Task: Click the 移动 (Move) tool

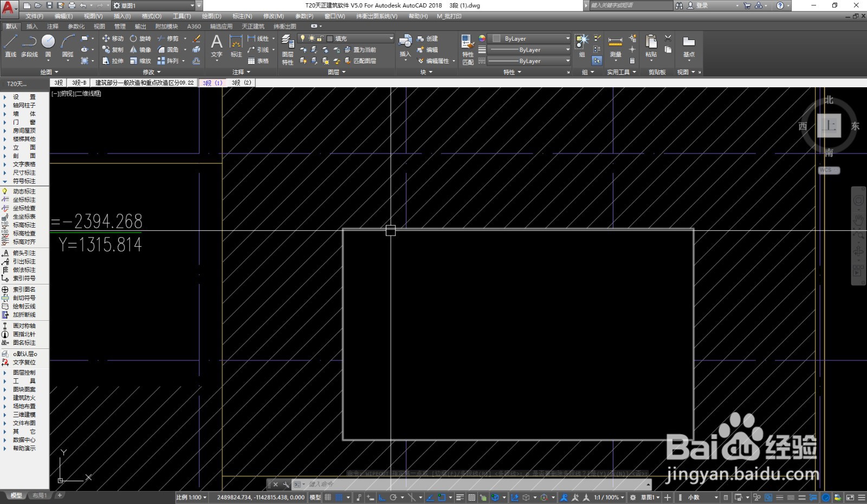Action: click(113, 38)
